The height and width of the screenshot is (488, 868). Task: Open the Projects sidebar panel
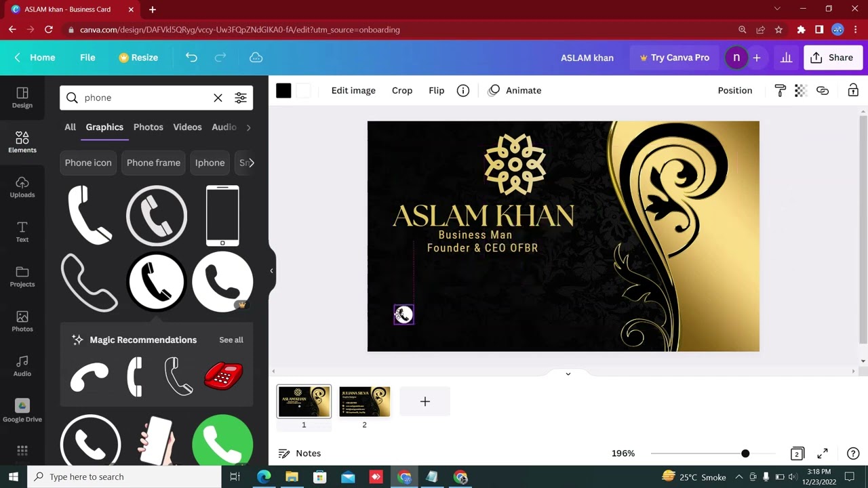pos(22,277)
